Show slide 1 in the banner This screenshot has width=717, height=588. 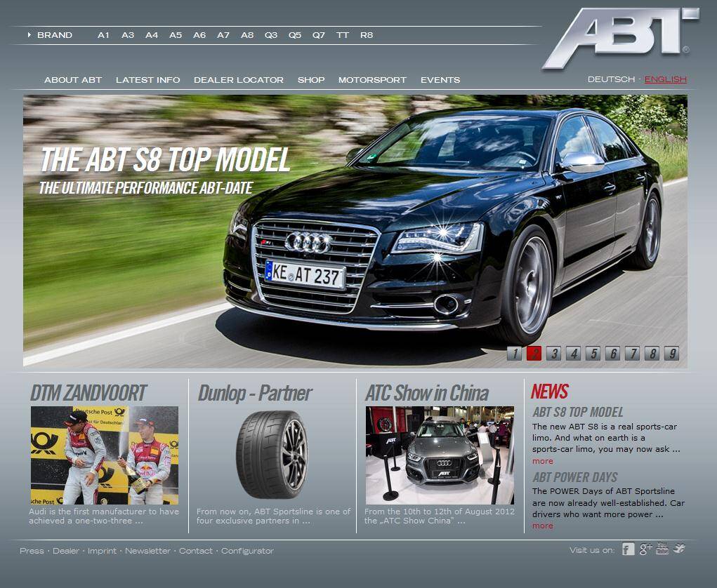(515, 353)
